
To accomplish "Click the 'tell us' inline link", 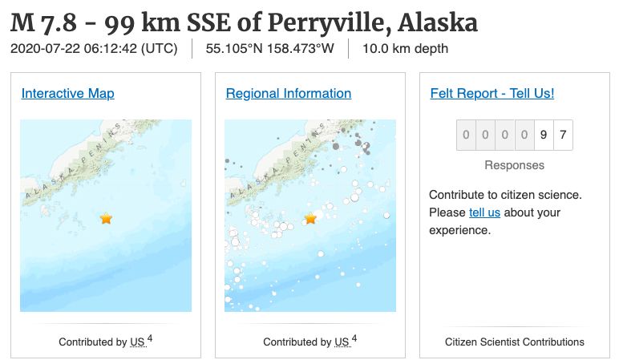I will (x=484, y=212).
